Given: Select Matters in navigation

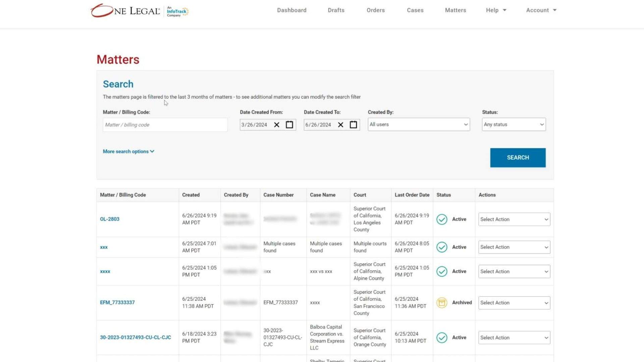Looking at the screenshot, I should point(455,10).
